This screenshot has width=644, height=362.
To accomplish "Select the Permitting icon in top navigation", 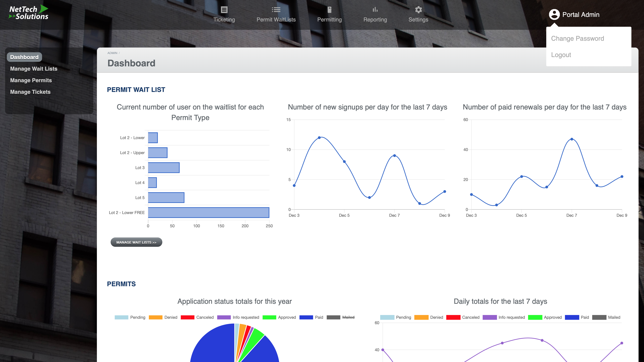I will pos(329,10).
